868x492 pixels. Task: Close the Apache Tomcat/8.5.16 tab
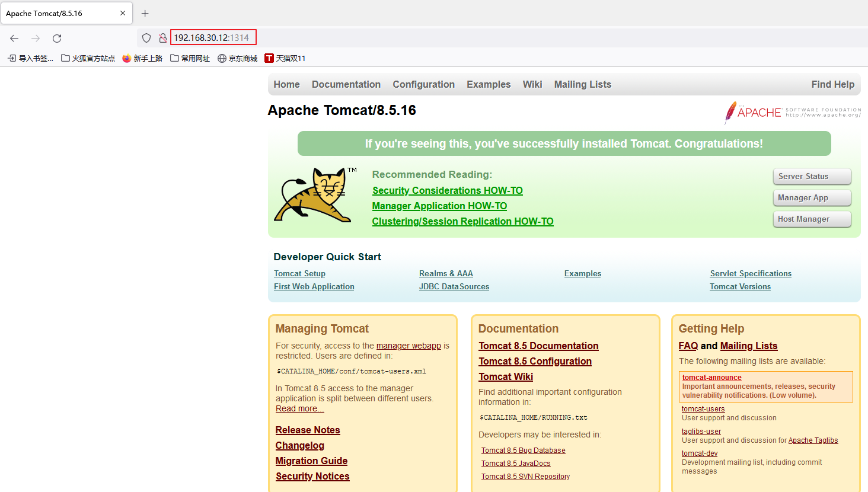click(123, 13)
